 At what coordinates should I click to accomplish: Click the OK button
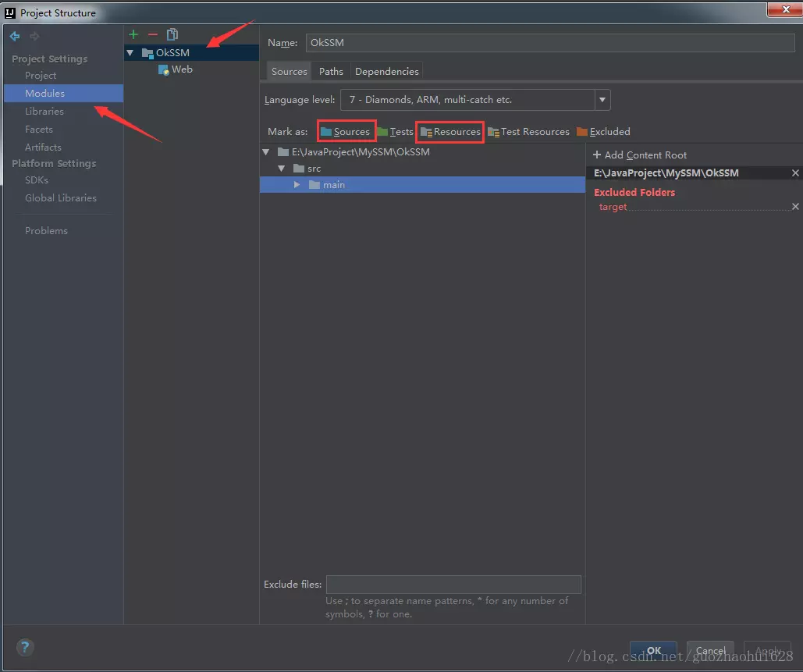coord(653,650)
